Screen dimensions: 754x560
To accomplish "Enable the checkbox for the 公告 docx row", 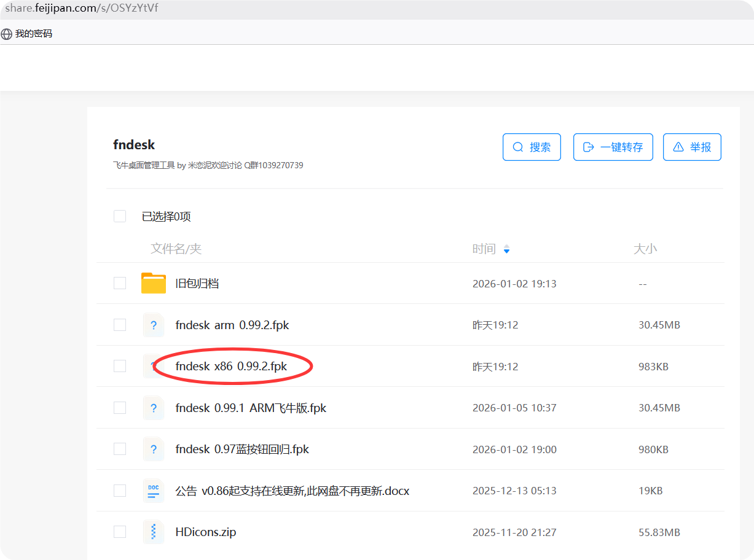I will point(119,490).
